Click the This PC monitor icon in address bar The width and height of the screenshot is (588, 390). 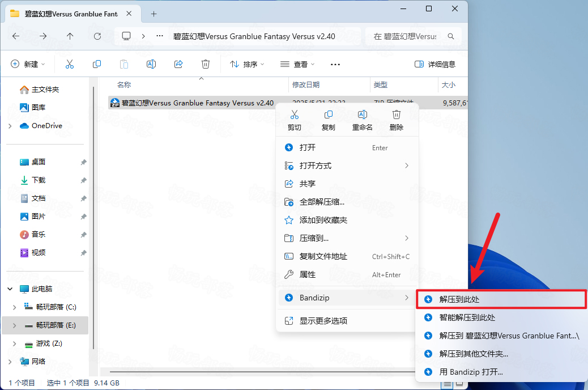[126, 36]
